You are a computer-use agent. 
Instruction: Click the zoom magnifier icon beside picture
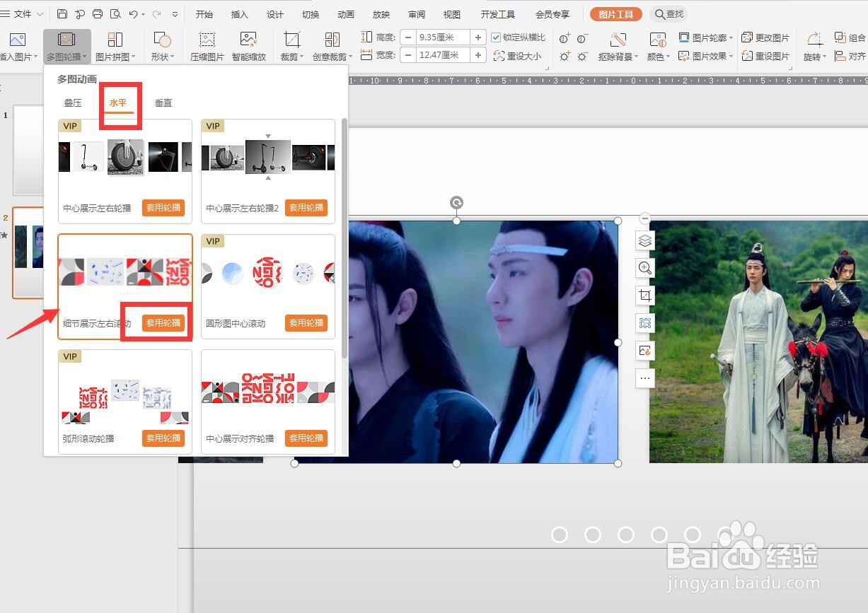[644, 268]
